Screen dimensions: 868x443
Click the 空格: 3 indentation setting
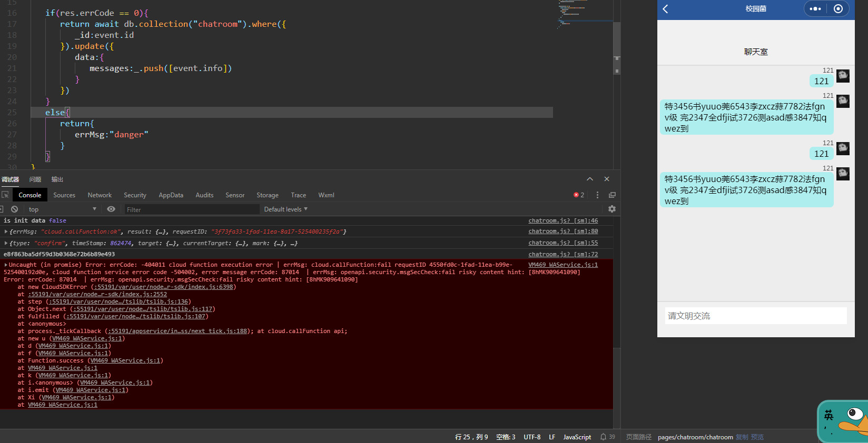[x=506, y=437]
